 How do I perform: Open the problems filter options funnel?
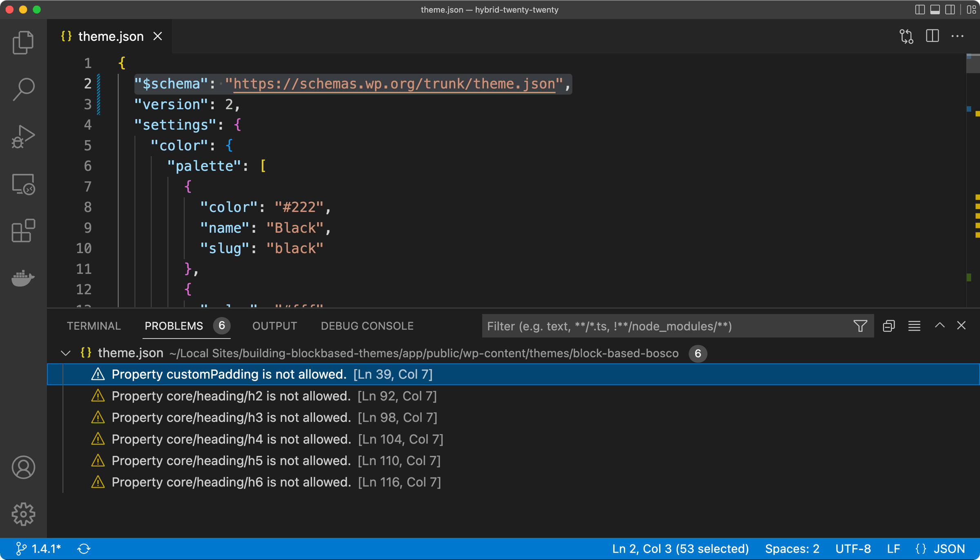point(860,326)
